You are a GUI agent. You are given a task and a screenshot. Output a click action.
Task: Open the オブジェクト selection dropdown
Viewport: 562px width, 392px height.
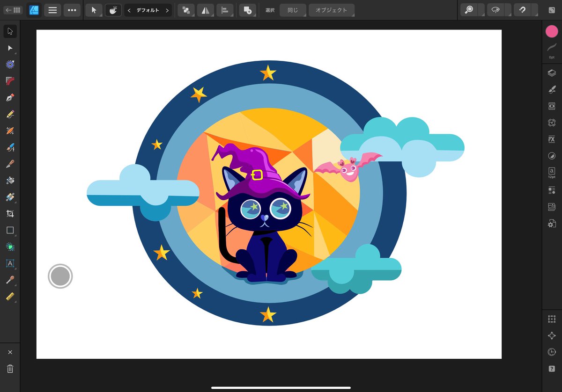pyautogui.click(x=332, y=10)
